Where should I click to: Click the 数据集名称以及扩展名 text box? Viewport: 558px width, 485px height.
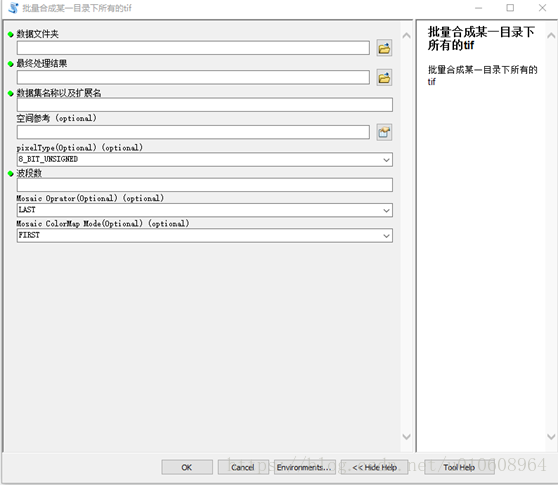pyautogui.click(x=205, y=105)
